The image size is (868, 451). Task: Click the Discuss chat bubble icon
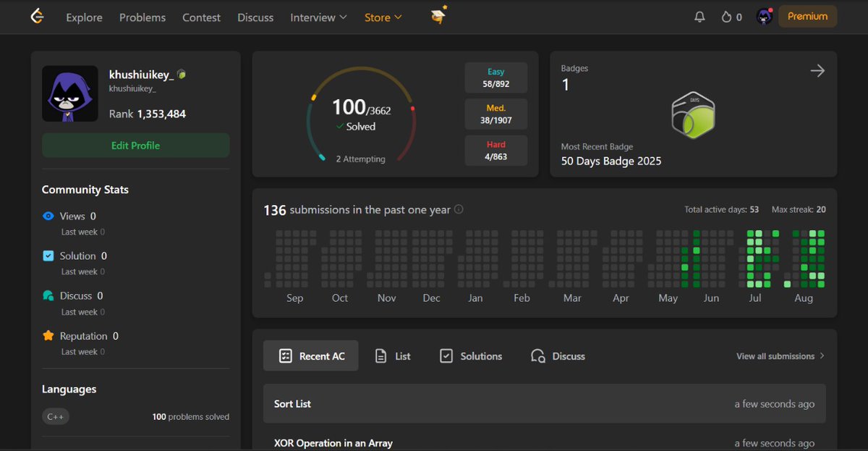[x=48, y=295]
